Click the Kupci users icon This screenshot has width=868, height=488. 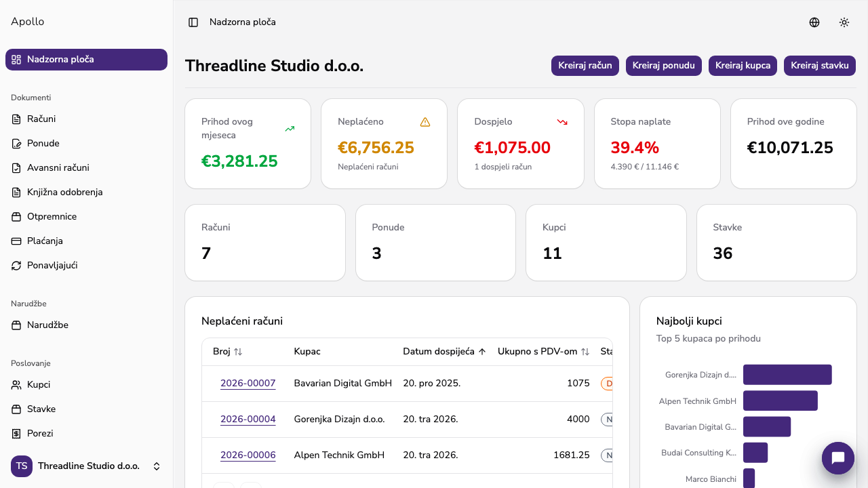pos(16,385)
